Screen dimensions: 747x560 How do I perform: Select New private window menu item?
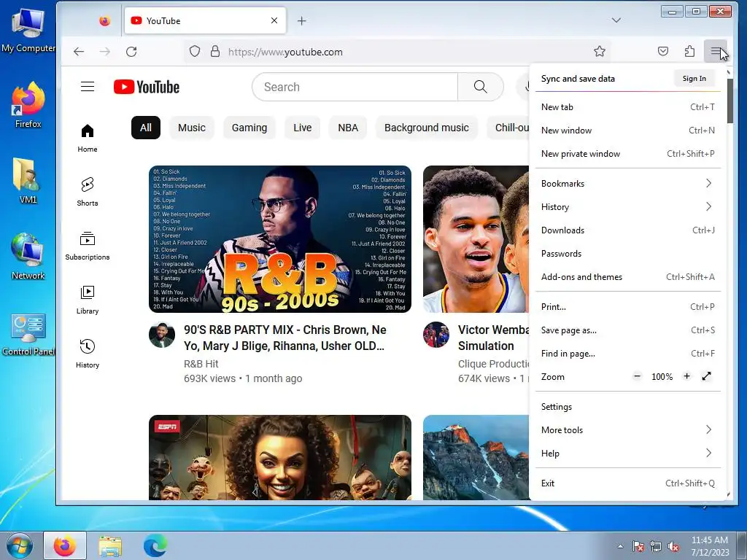click(628, 153)
